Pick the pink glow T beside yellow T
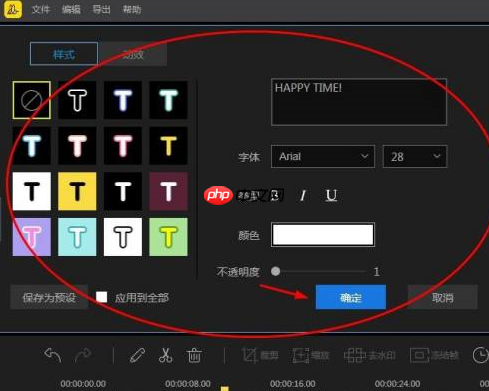The width and height of the screenshot is (489, 391). (123, 146)
